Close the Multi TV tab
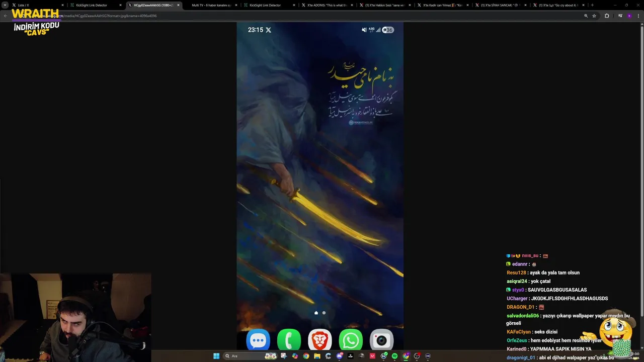 (x=236, y=5)
